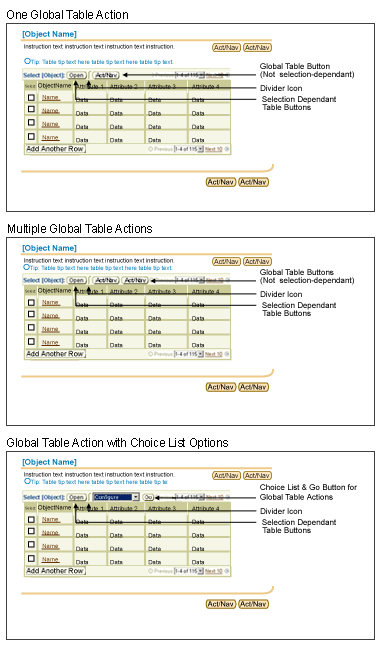Open the first row Name link in One Global Table Action
Image resolution: width=376 pixels, height=650 pixels.
click(x=51, y=97)
